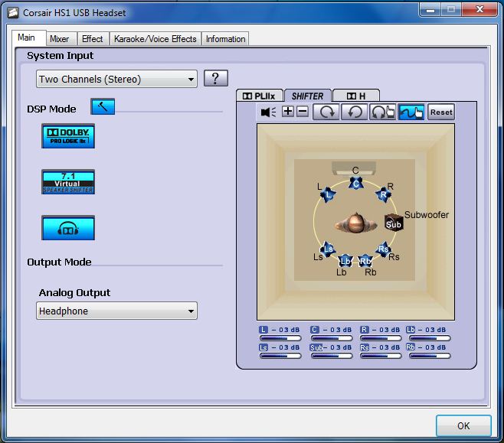Click the Lb left back speaker
This screenshot has width=504, height=443.
[345, 261]
